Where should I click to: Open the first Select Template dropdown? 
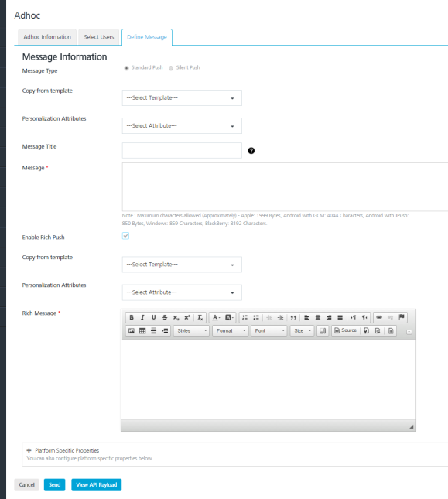point(182,97)
